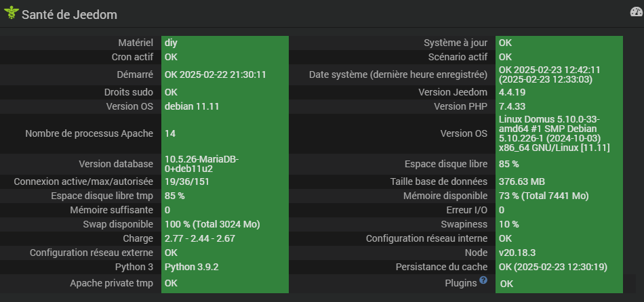
Task: Click Espace disque libre 85 % in right column
Action: [x=509, y=164]
